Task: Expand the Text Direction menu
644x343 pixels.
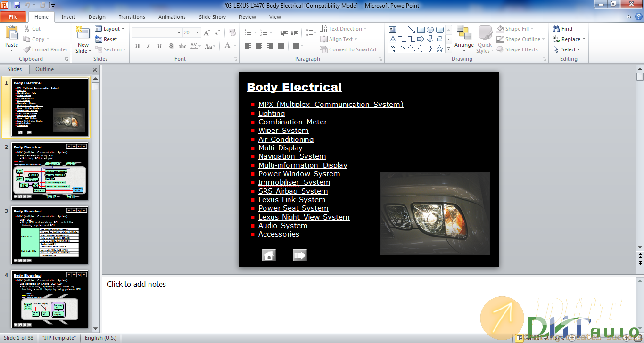Action: [343, 29]
